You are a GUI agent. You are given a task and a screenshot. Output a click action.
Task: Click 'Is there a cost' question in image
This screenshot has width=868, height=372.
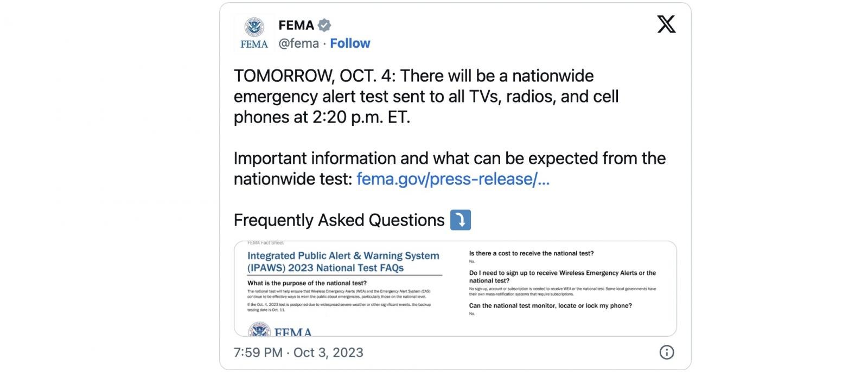(531, 253)
